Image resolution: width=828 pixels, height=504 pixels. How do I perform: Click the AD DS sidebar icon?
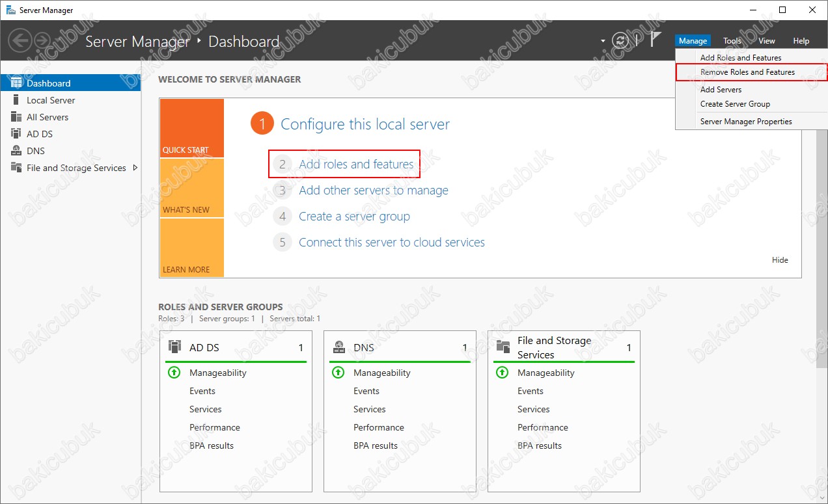coord(17,134)
